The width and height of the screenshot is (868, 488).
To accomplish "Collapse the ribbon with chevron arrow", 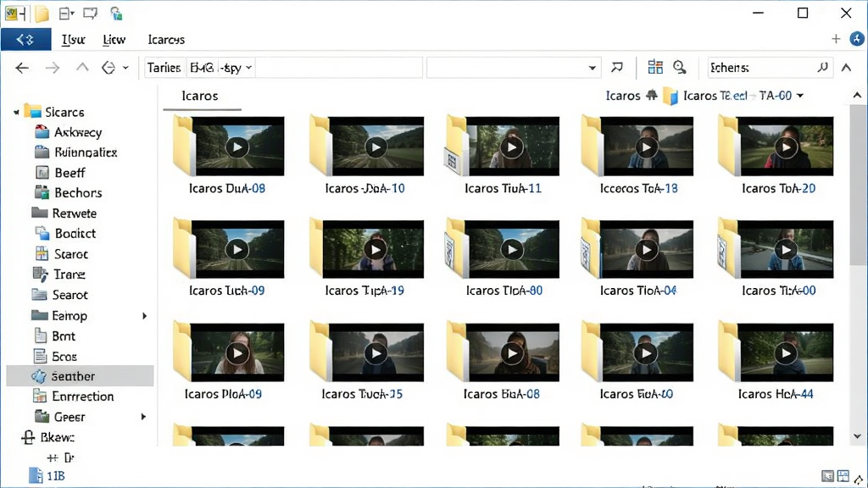I will pyautogui.click(x=847, y=68).
